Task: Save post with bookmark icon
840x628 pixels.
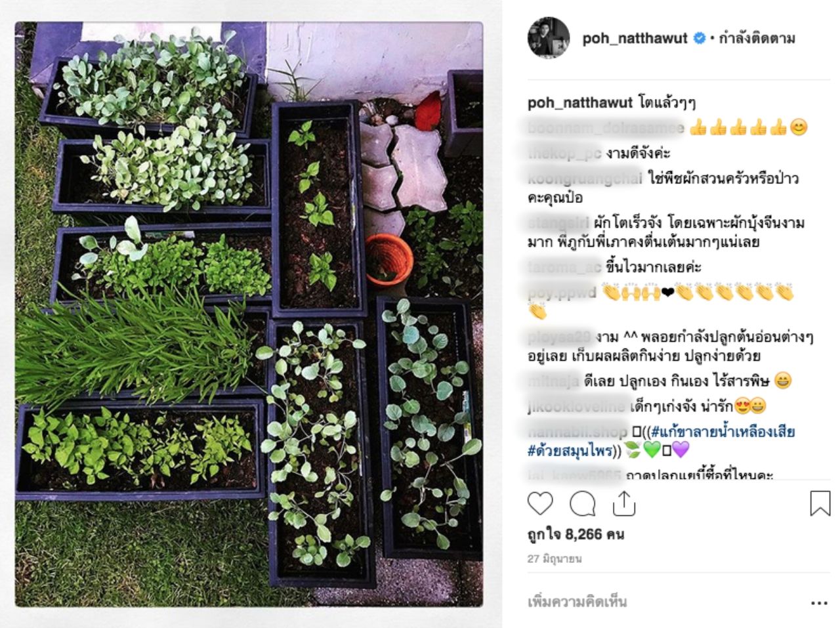Action: click(820, 504)
